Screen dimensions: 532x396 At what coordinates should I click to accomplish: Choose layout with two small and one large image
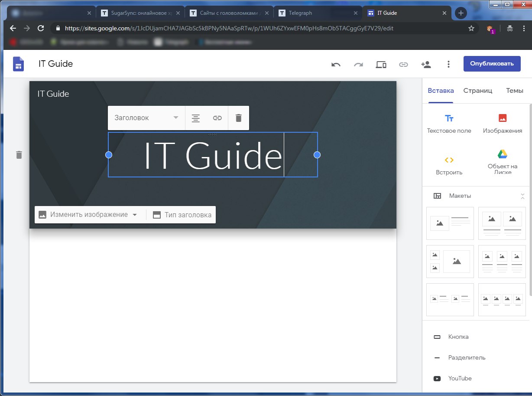coord(450,262)
